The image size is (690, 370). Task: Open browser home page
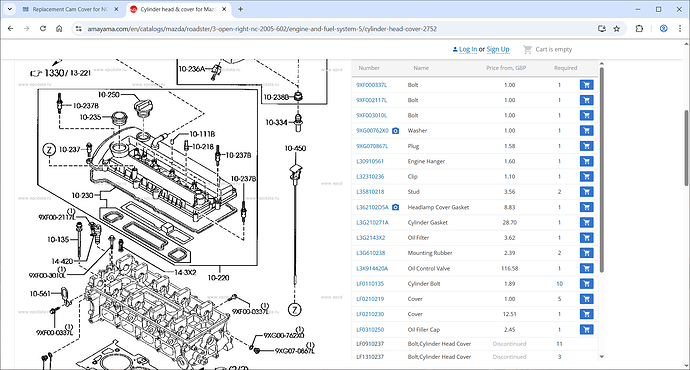(59, 29)
